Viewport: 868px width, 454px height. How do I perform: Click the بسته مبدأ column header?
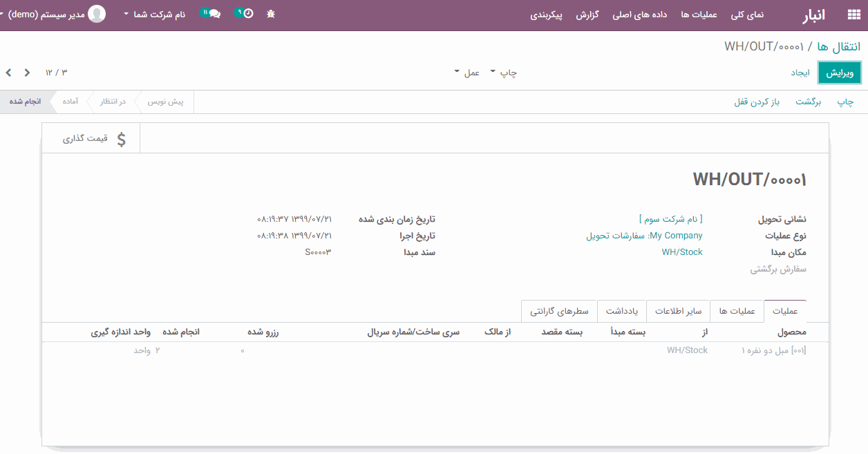pyautogui.click(x=628, y=332)
